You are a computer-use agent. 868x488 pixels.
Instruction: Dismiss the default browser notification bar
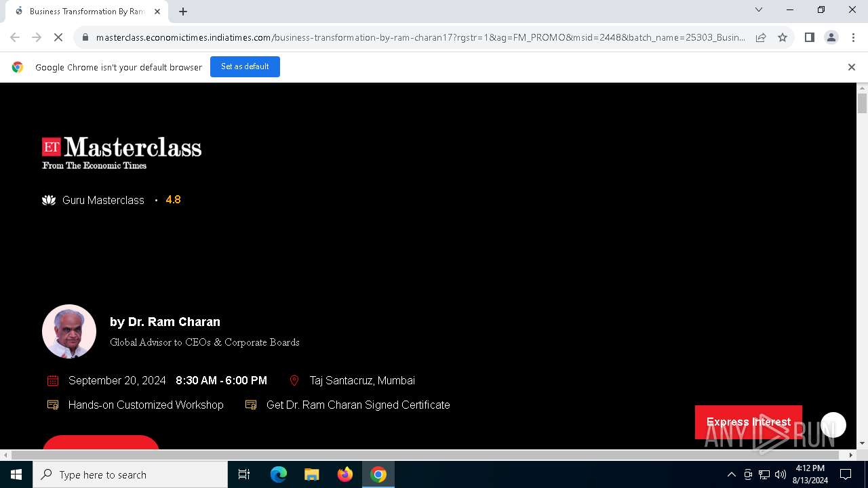pos(852,67)
